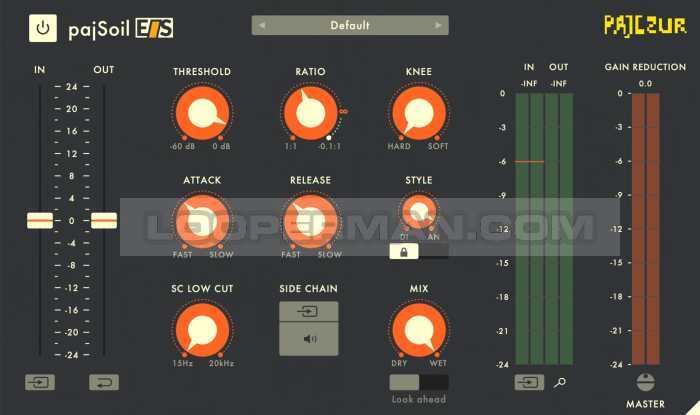Click the IN level meter bars

pyautogui.click(x=529, y=229)
